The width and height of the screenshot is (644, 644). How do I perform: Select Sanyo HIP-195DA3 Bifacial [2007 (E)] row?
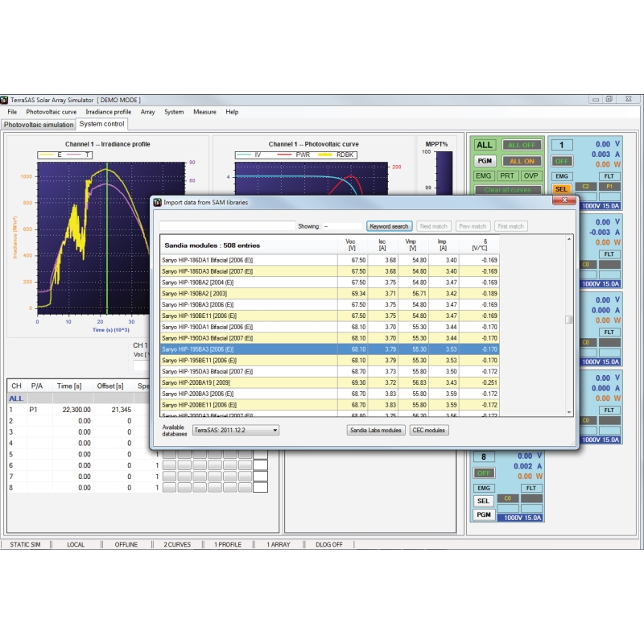click(x=329, y=371)
